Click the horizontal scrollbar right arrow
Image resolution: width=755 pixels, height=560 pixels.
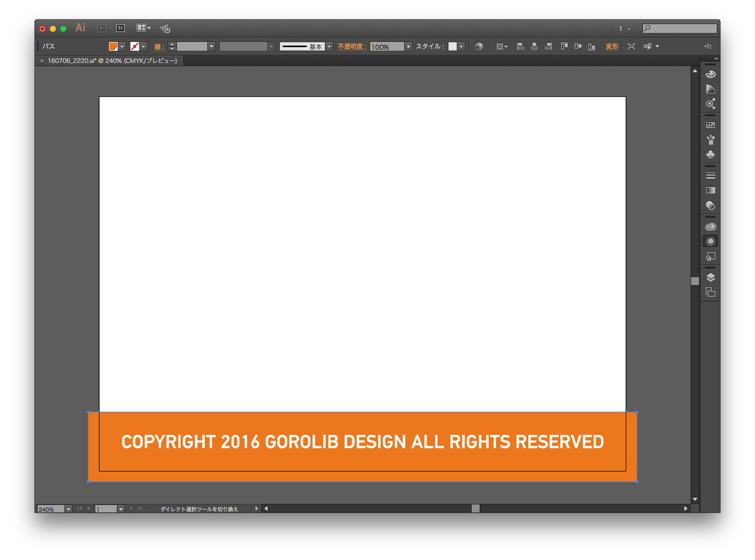point(686,509)
